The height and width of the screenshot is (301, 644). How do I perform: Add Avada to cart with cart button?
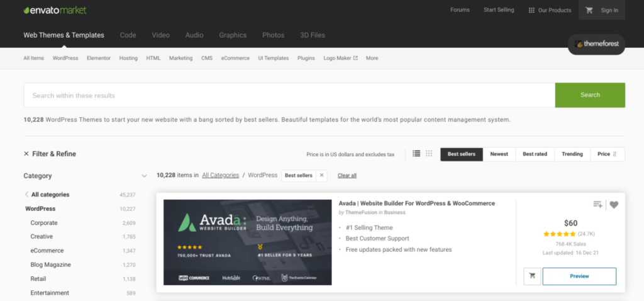coord(532,276)
